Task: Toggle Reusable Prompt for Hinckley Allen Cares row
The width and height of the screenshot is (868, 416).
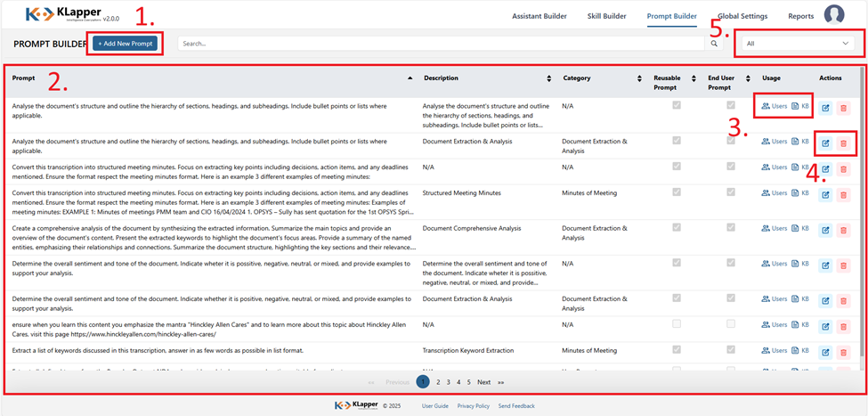Action: click(x=677, y=323)
